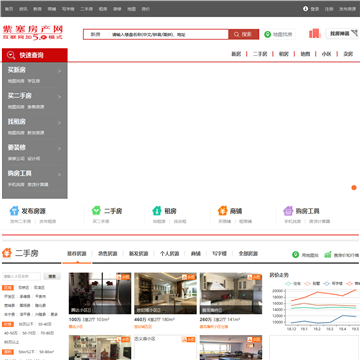This screenshot has height=360, width=360.
Task: Open 写字楼 in the top dark bar
Action: pos(68,9)
